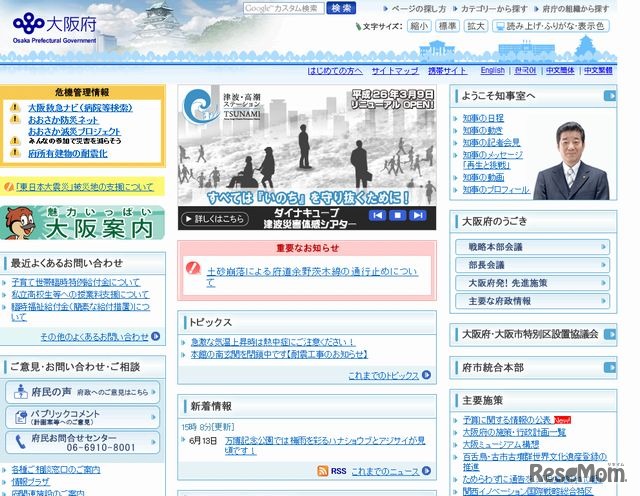Open 大阪府発! 先進施策 button
The height and width of the screenshot is (496, 640).
click(533, 283)
